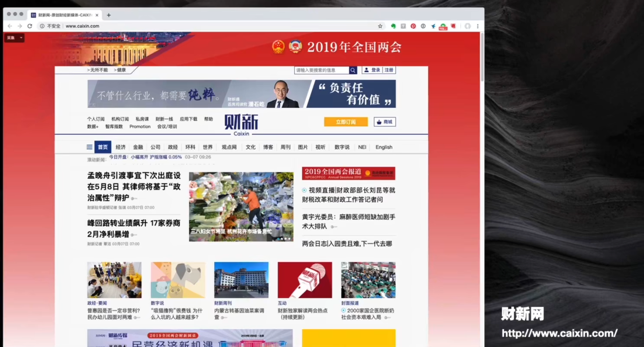Open the 环科 section
This screenshot has width=644, height=347.
point(190,147)
